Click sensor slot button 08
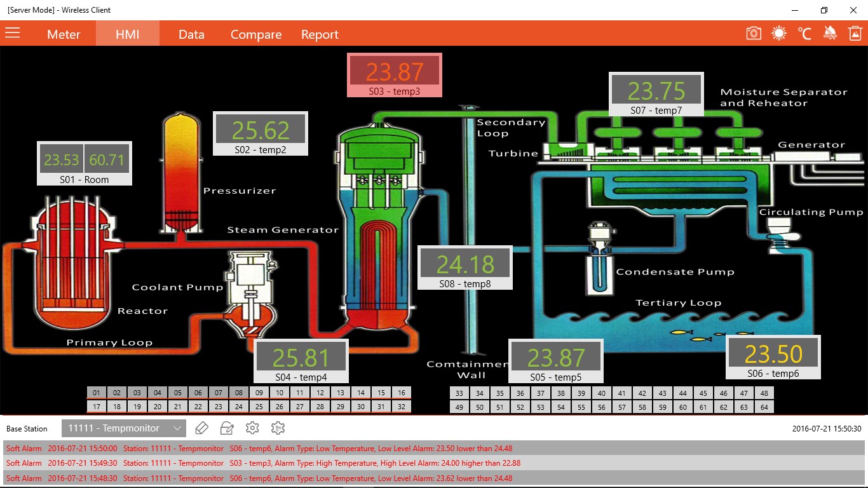 click(x=239, y=393)
